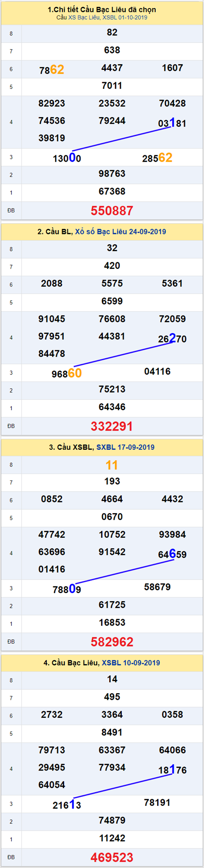Click prize 5 value 8491
Screen dimensions: 204x868
[x=112, y=733]
